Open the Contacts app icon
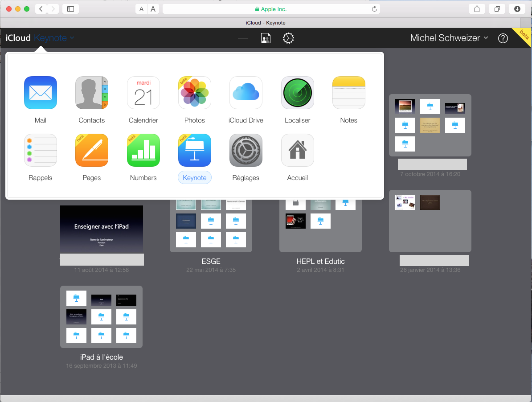 [x=92, y=93]
